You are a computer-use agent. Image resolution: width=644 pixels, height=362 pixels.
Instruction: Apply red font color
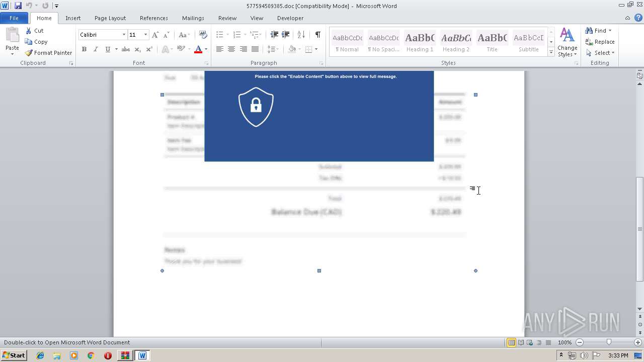tap(198, 49)
